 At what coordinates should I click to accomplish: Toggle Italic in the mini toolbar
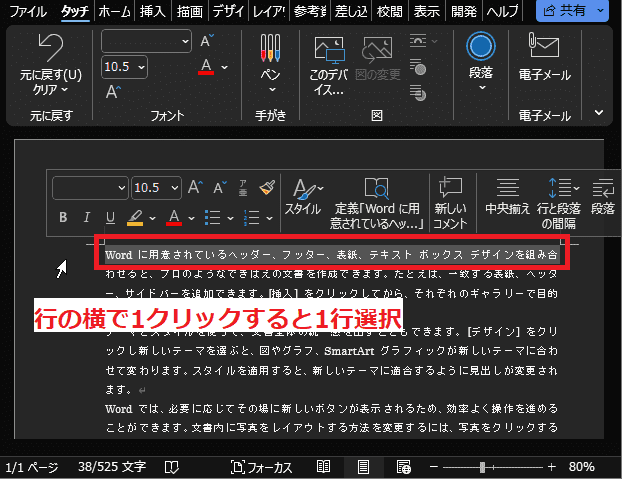point(88,217)
